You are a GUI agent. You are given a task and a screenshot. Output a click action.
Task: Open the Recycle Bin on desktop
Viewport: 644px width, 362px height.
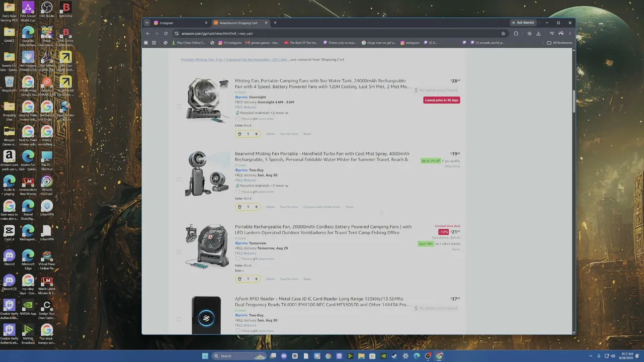[x=9, y=83]
